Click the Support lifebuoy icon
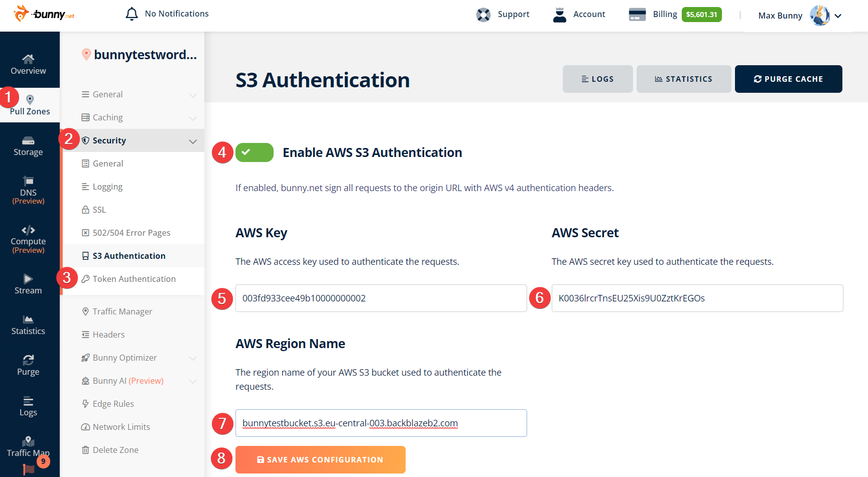The image size is (868, 477). click(483, 15)
